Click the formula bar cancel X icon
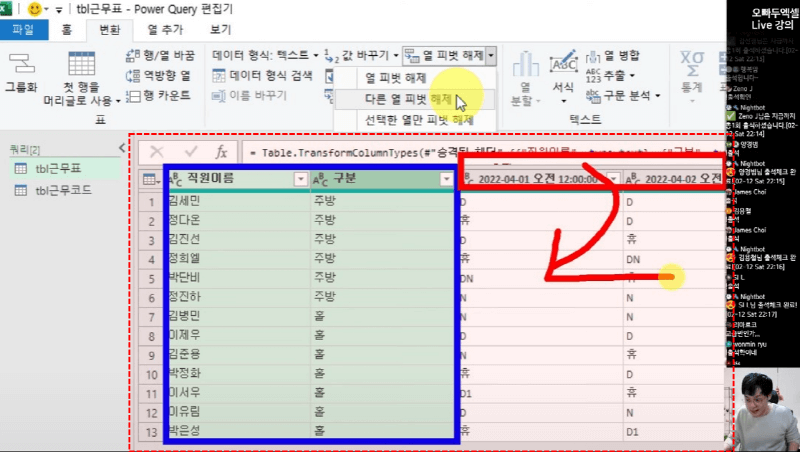The height and width of the screenshot is (452, 800). [x=157, y=152]
